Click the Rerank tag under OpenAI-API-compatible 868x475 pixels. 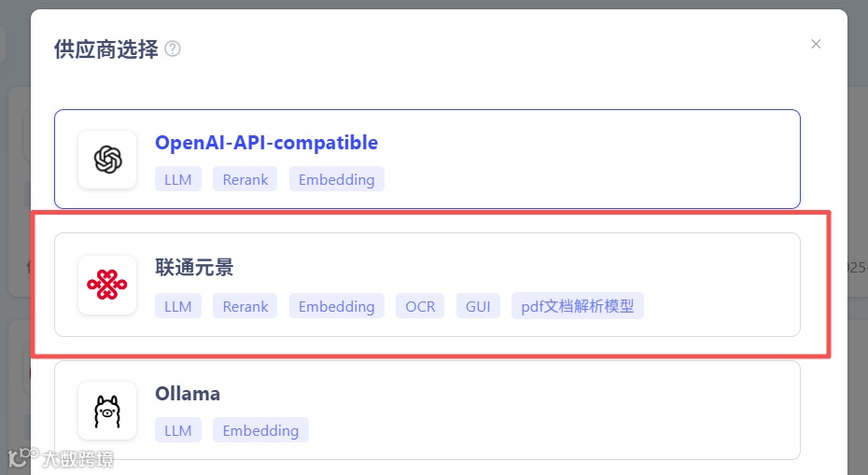(x=245, y=179)
